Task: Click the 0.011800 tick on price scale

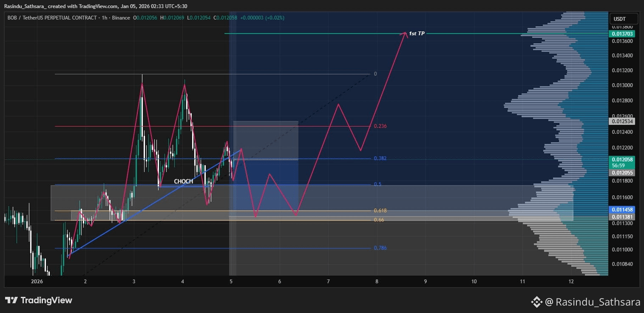Action: 623,181
